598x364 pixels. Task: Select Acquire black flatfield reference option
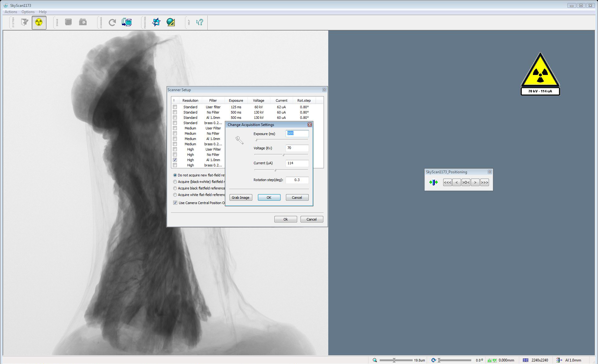[x=175, y=188]
